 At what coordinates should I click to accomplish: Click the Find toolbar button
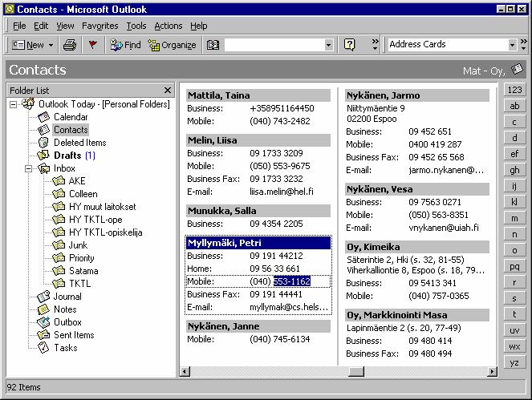coord(125,45)
